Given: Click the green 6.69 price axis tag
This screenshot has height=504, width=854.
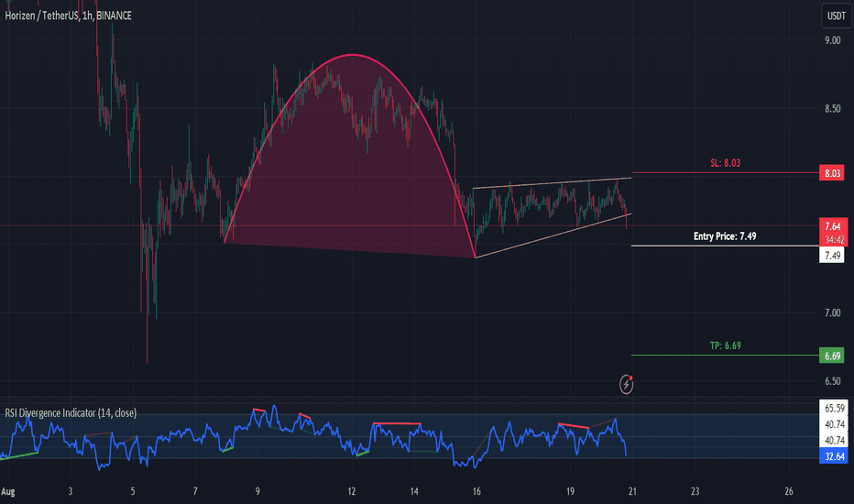Looking at the screenshot, I should 832,356.
